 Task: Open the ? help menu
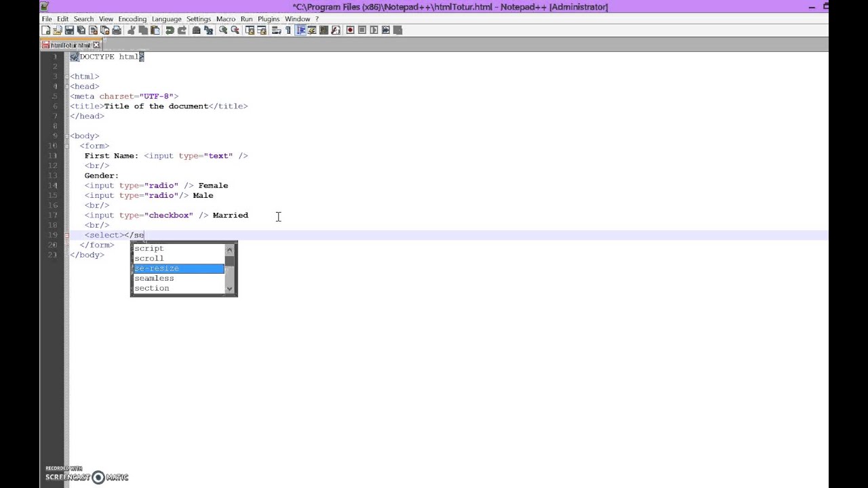[x=317, y=19]
